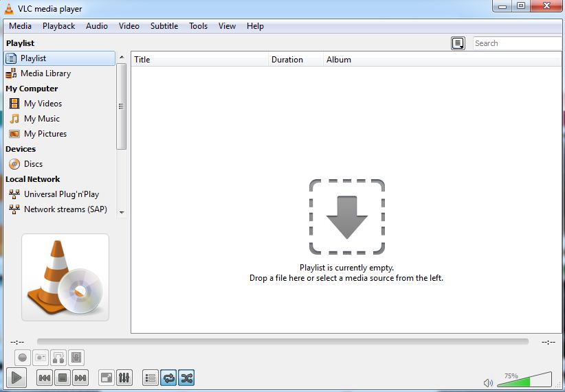Click the drop-file arrow placeholder

click(x=347, y=217)
